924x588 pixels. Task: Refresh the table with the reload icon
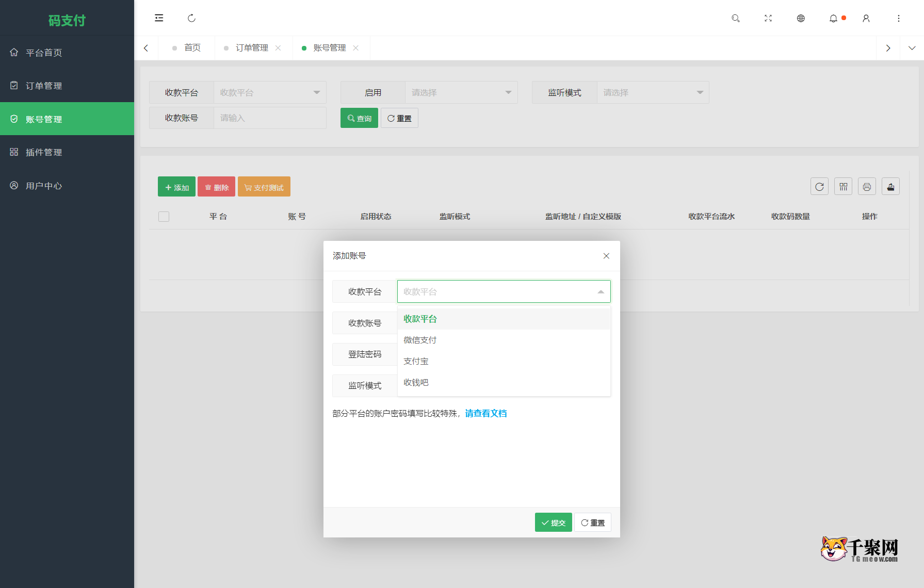click(819, 186)
